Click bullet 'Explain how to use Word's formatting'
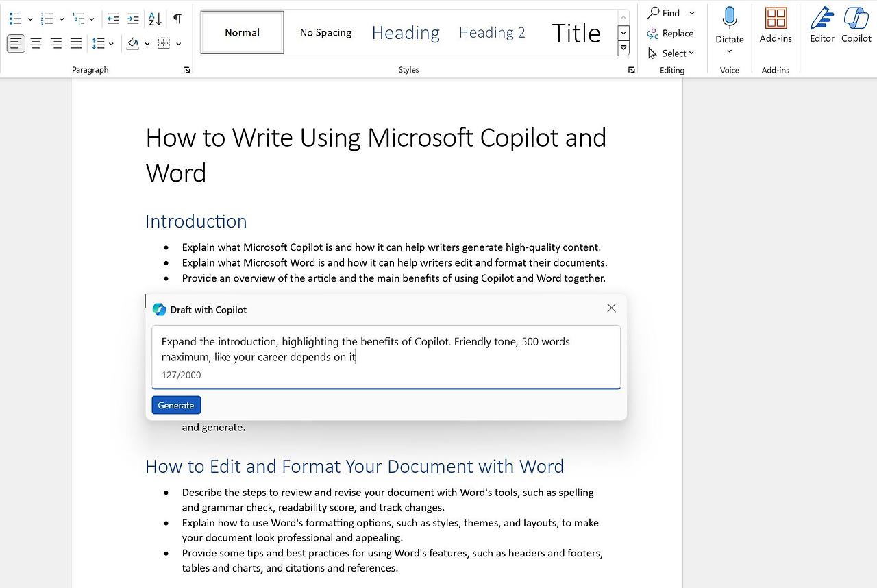 click(390, 530)
